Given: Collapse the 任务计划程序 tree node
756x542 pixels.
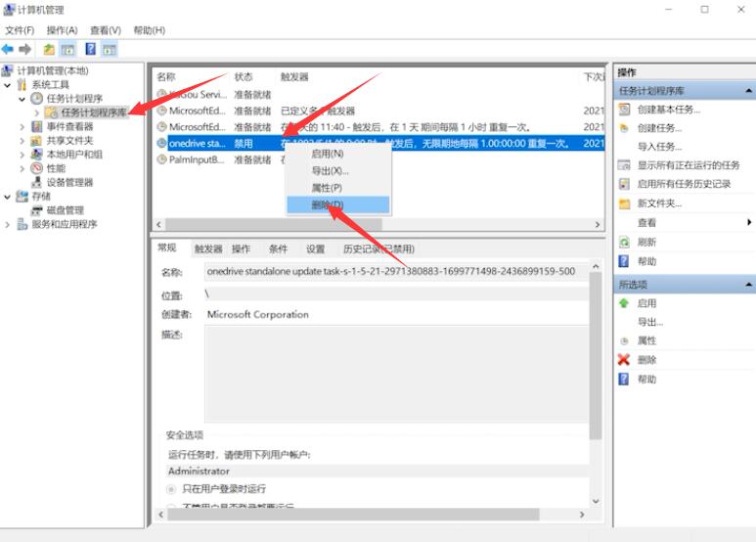Looking at the screenshot, I should point(22,99).
